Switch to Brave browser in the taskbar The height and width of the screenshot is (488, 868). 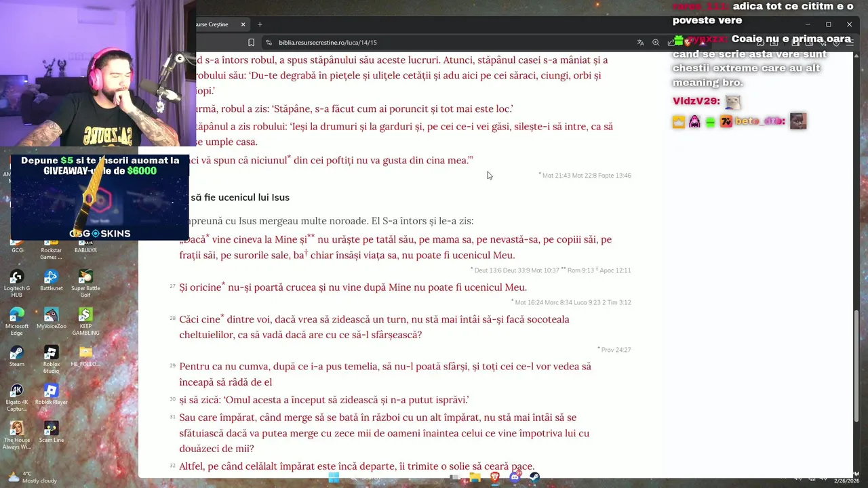coord(495,478)
